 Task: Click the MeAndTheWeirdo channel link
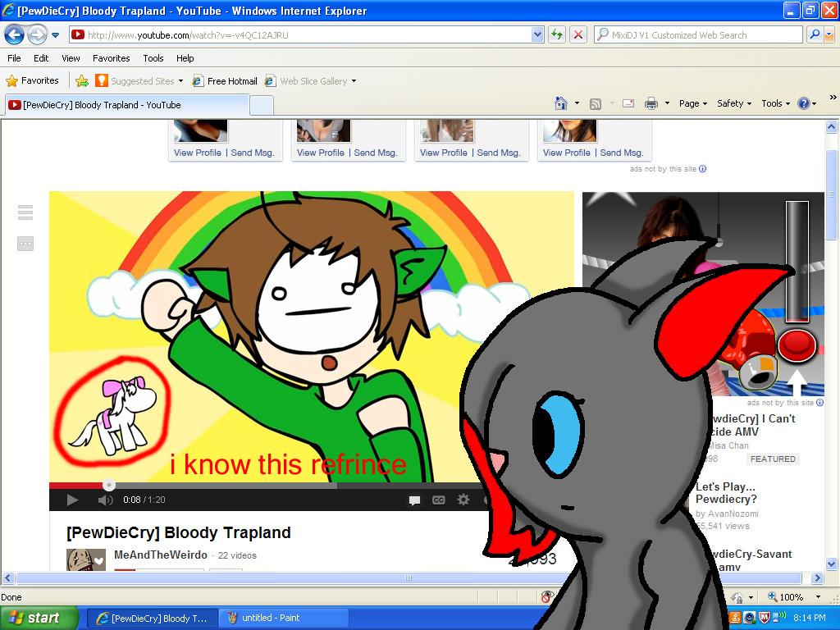pos(162,555)
